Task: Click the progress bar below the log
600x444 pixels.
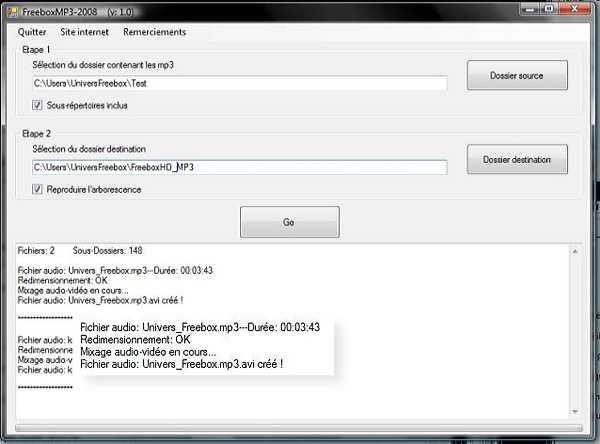Action: point(298,428)
